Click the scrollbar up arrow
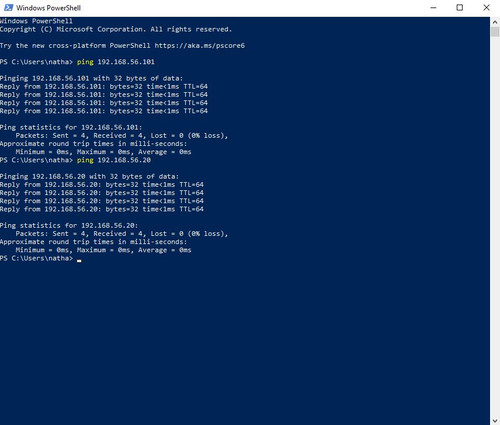500x425 pixels. pos(495,22)
